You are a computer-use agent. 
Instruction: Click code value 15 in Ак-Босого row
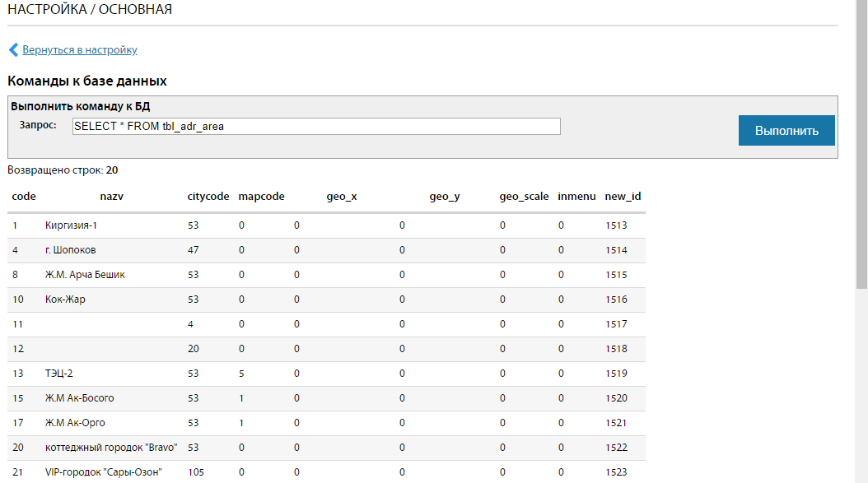coord(18,397)
